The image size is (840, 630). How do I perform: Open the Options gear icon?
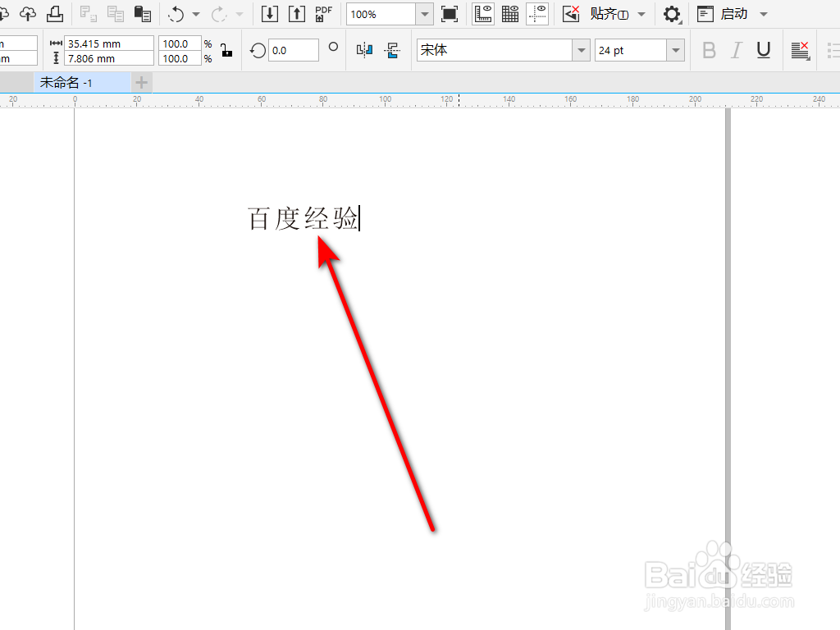pyautogui.click(x=672, y=14)
